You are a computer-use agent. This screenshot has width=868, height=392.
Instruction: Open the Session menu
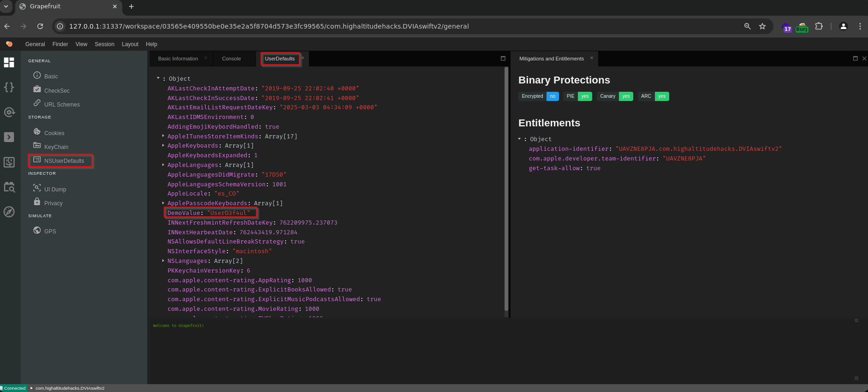105,44
